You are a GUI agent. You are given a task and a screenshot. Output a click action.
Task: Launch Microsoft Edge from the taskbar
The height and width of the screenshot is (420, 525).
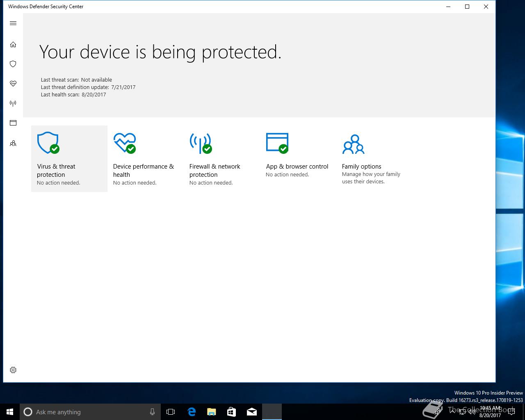point(191,412)
